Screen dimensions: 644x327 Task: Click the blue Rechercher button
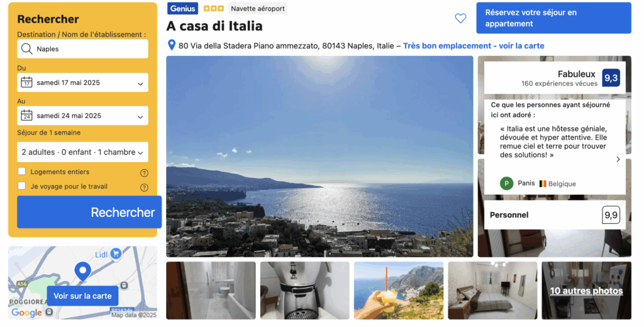[89, 212]
